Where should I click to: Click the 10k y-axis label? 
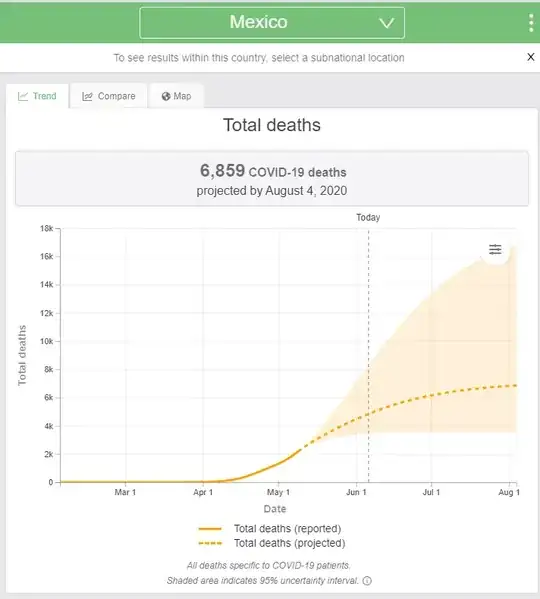[47, 341]
